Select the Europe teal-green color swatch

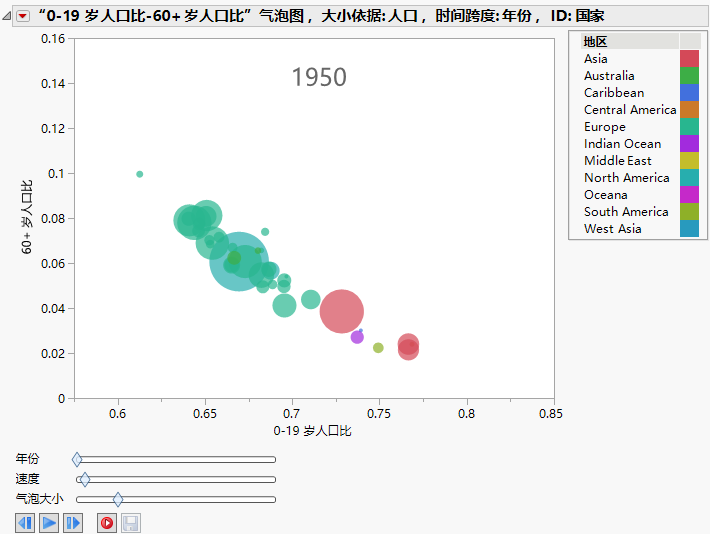pyautogui.click(x=689, y=127)
